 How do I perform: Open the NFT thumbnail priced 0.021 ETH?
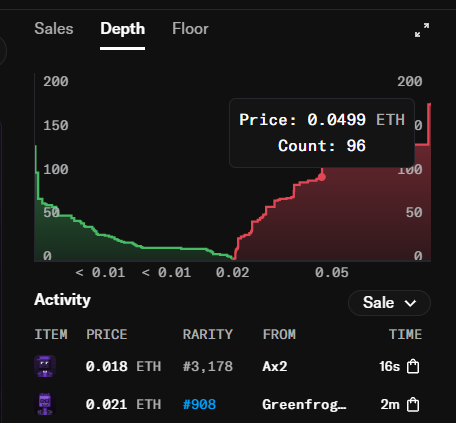tap(45, 404)
